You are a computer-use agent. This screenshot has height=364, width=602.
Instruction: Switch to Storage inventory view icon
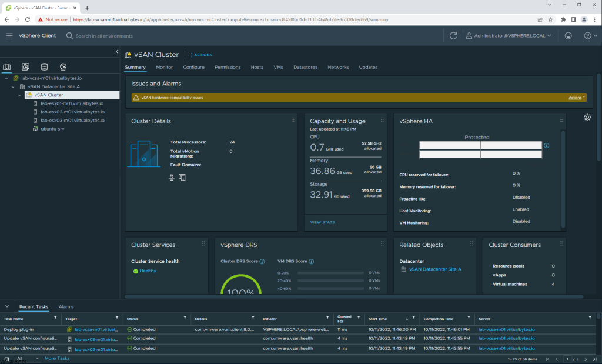44,66
